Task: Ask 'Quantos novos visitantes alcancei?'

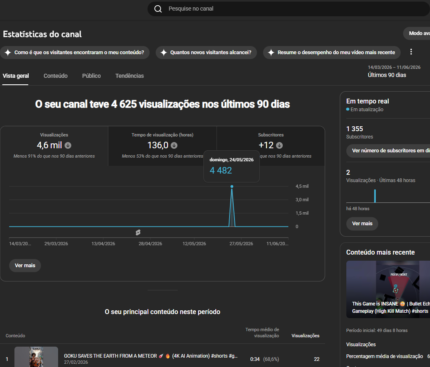Action: (x=206, y=52)
